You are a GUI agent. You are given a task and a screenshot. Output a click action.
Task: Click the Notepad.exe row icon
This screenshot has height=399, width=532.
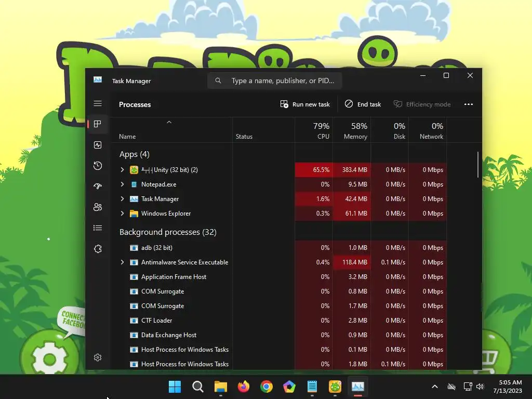click(x=134, y=184)
